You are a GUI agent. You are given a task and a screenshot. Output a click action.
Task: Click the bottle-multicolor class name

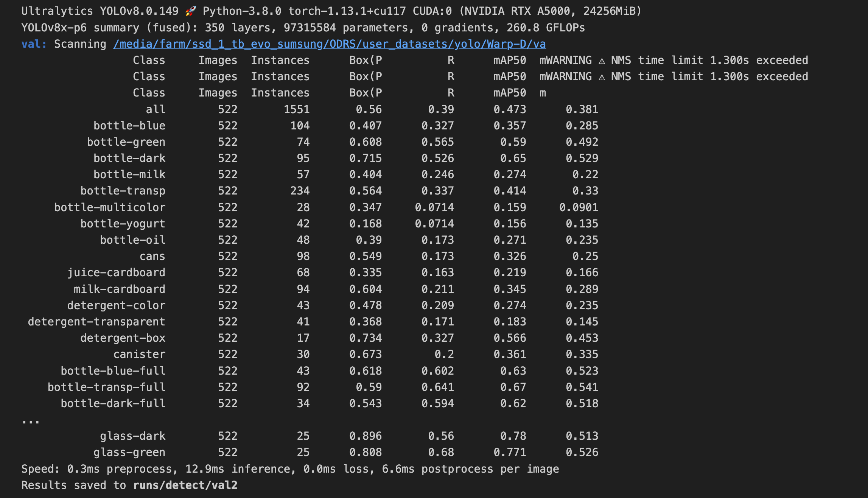109,207
